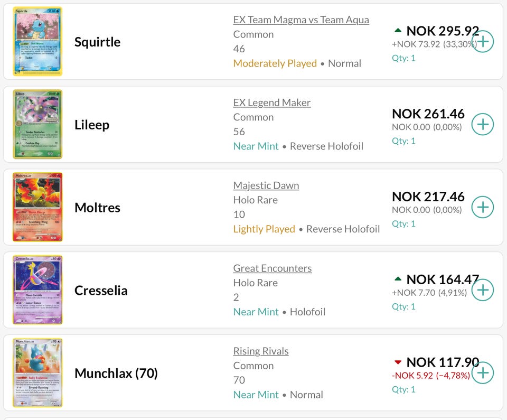This screenshot has width=507, height=420.
Task: Click the green up arrow beside NOK 295.92
Action: point(398,31)
